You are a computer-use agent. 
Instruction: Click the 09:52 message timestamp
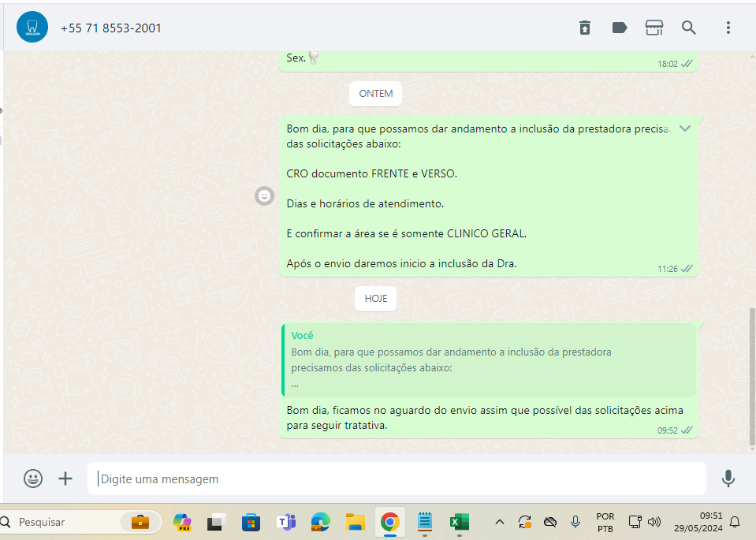click(x=667, y=430)
